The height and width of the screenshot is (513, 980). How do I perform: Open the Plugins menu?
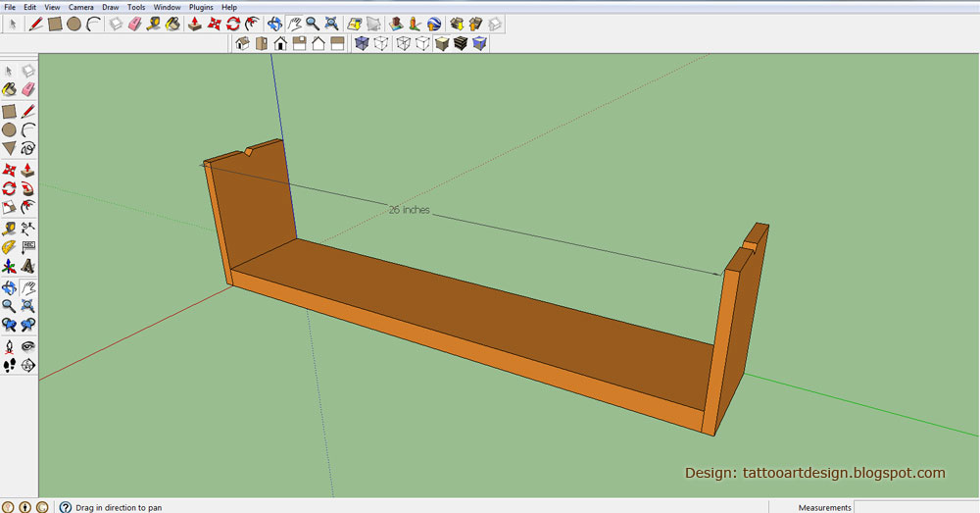(201, 7)
